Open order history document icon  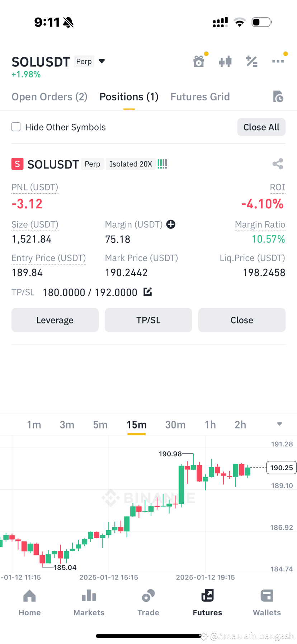tap(278, 97)
